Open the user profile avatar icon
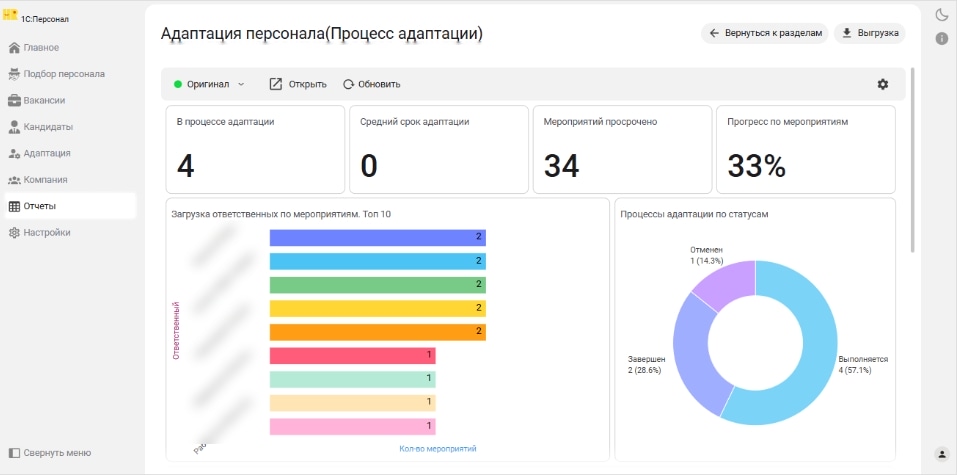Image resolution: width=957 pixels, height=475 pixels. [941, 454]
